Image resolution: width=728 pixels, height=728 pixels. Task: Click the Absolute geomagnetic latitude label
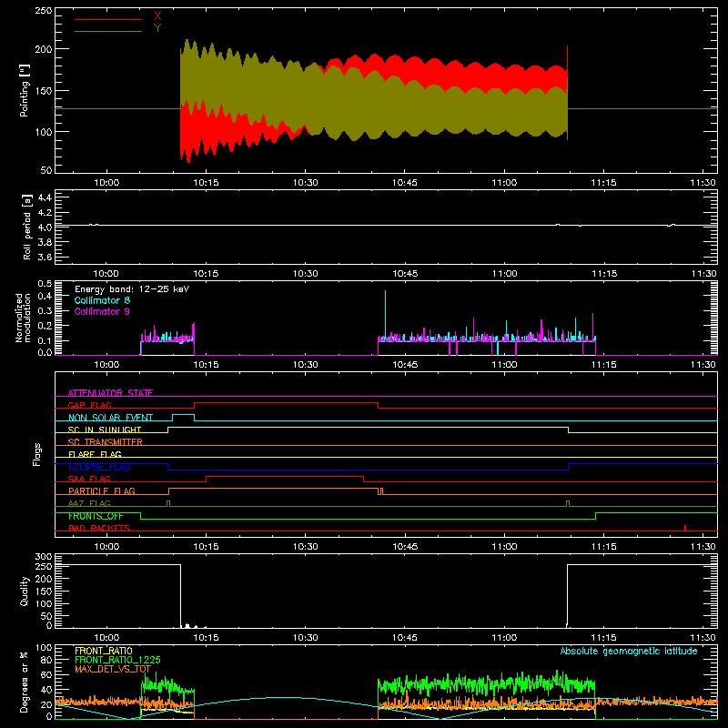pyautogui.click(x=629, y=651)
